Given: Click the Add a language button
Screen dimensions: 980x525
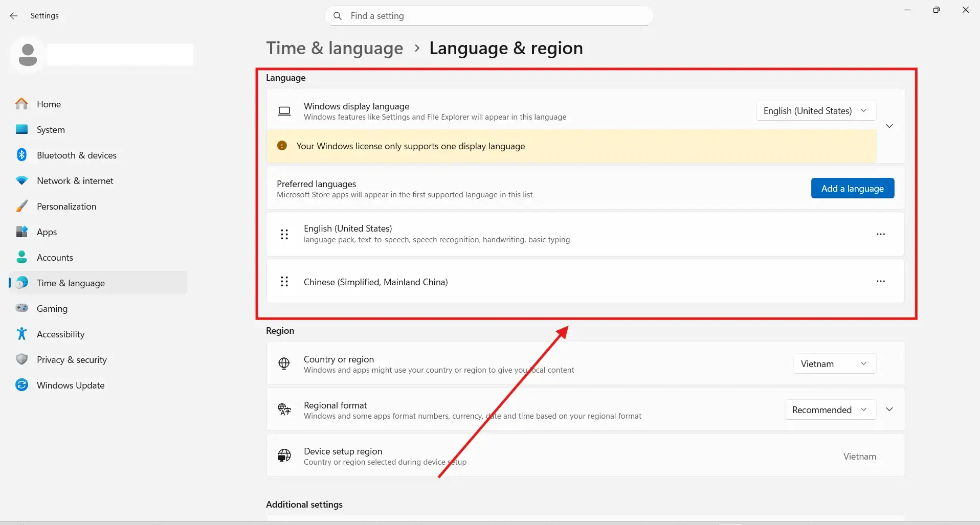Looking at the screenshot, I should [852, 189].
